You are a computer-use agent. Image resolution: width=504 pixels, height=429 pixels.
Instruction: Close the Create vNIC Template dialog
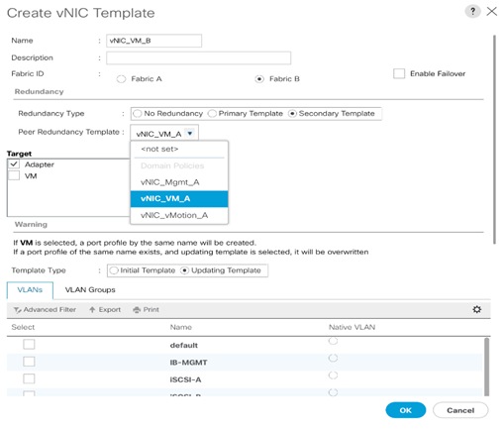491,11
